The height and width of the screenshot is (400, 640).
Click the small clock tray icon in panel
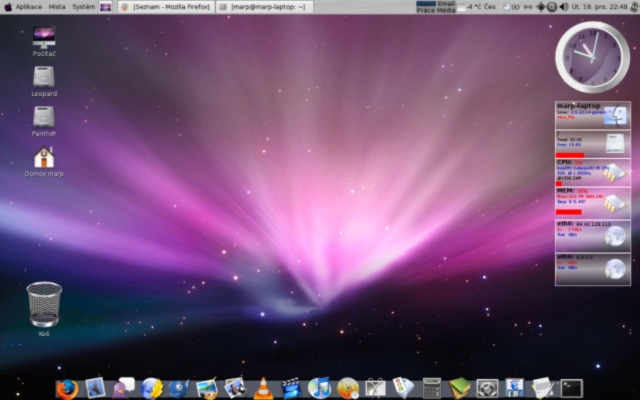507,7
